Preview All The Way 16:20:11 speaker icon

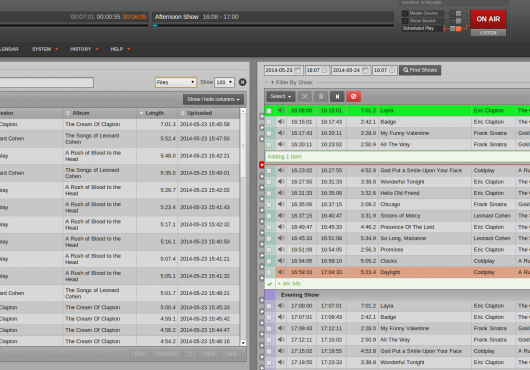[x=281, y=144]
